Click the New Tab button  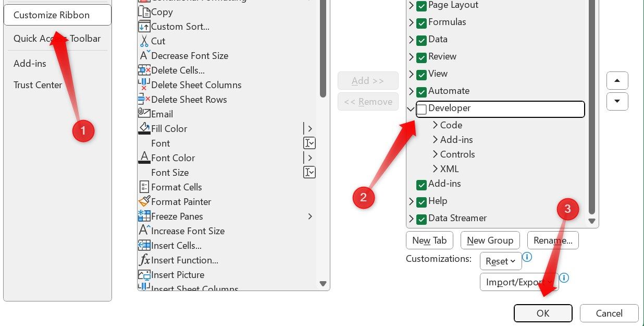pyautogui.click(x=429, y=240)
